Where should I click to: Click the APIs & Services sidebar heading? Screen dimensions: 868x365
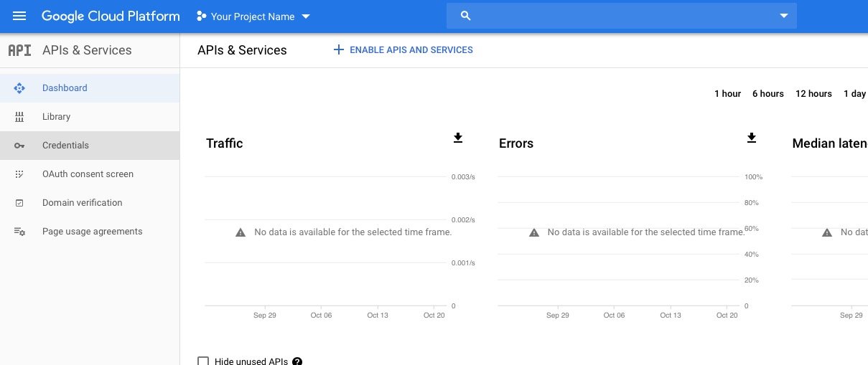coord(87,50)
